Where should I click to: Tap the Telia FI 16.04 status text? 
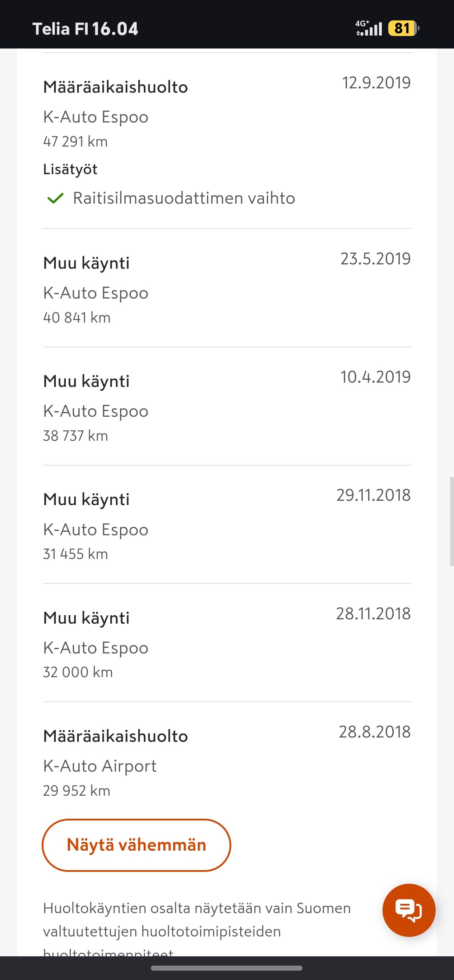tap(85, 29)
